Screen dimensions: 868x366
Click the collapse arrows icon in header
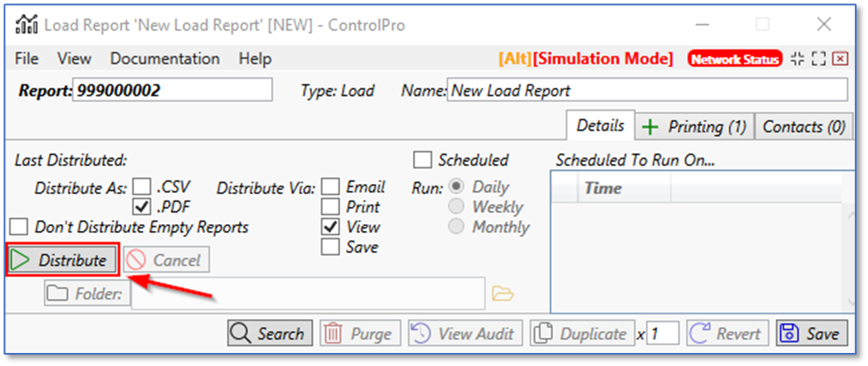[797, 59]
